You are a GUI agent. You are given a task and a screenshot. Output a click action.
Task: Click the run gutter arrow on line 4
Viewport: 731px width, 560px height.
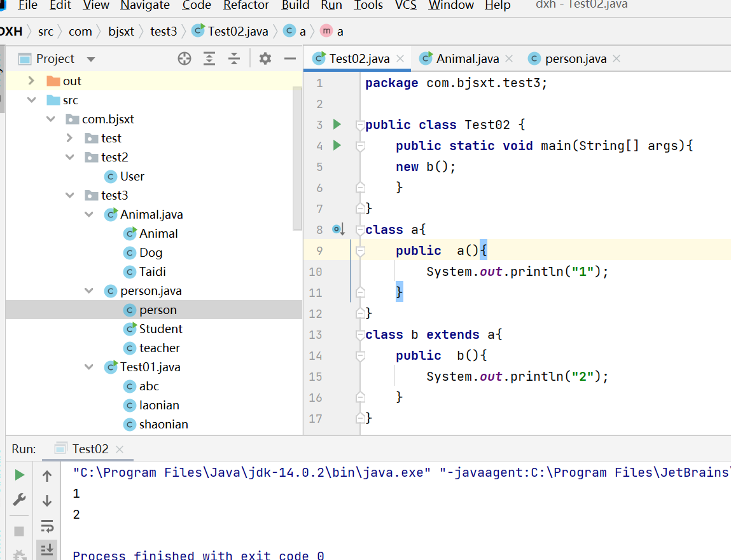coord(337,146)
